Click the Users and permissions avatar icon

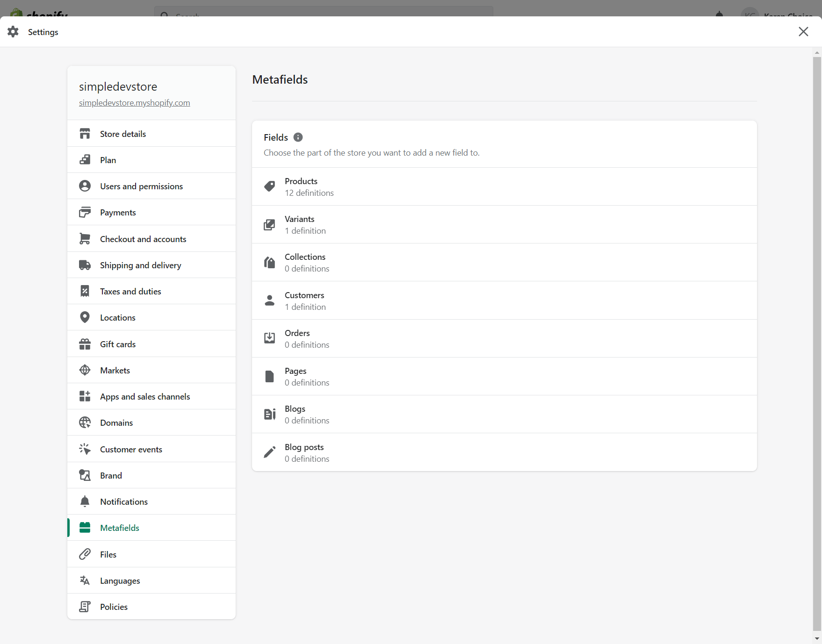coord(85,186)
